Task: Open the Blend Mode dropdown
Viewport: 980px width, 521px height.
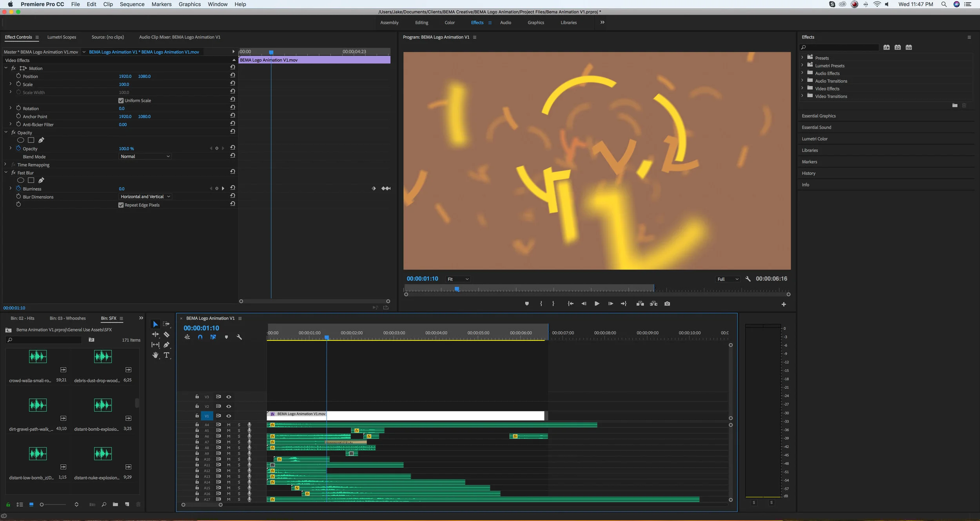Action: [x=145, y=156]
